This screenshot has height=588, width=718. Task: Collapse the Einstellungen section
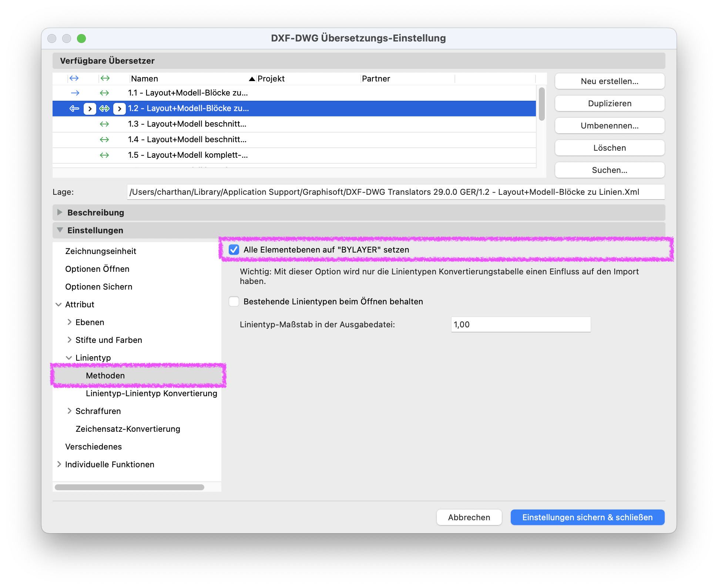[x=60, y=230]
